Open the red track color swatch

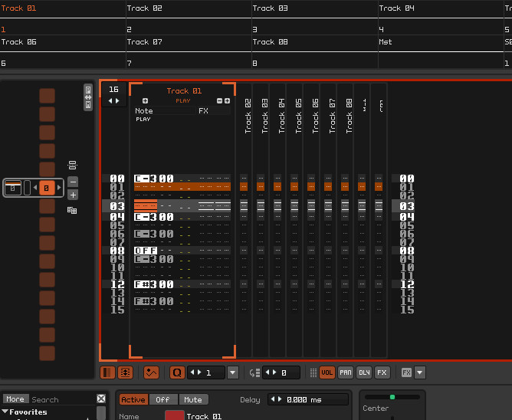click(175, 415)
